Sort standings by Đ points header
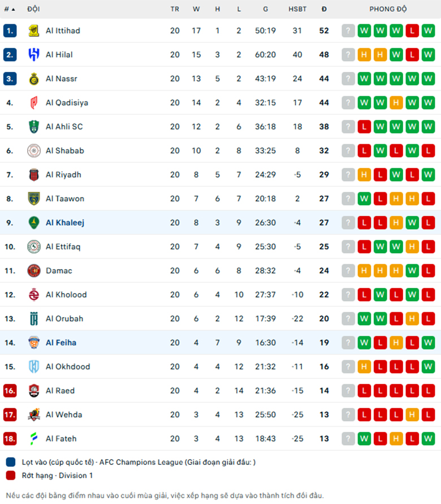441x504 pixels. click(x=324, y=9)
